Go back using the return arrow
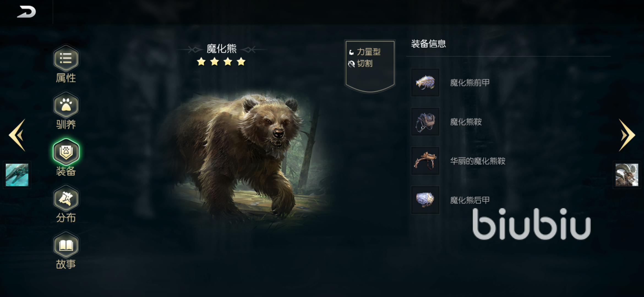This screenshot has height=297, width=644. pos(26,12)
